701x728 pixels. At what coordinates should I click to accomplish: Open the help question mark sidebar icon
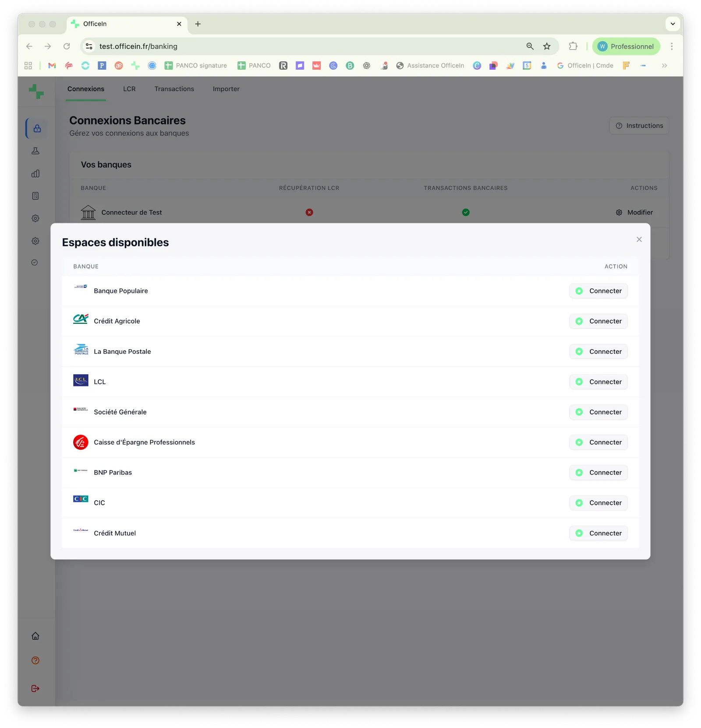[x=35, y=661]
